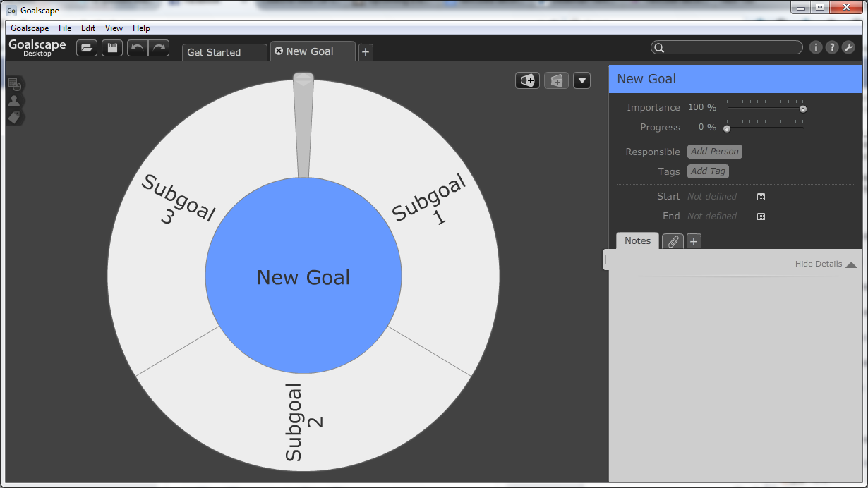This screenshot has width=868, height=488.
Task: Click the Importance slider handle
Action: pos(802,109)
